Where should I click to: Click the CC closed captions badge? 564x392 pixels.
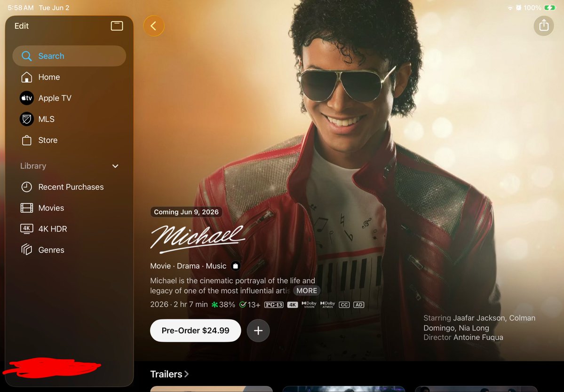344,305
